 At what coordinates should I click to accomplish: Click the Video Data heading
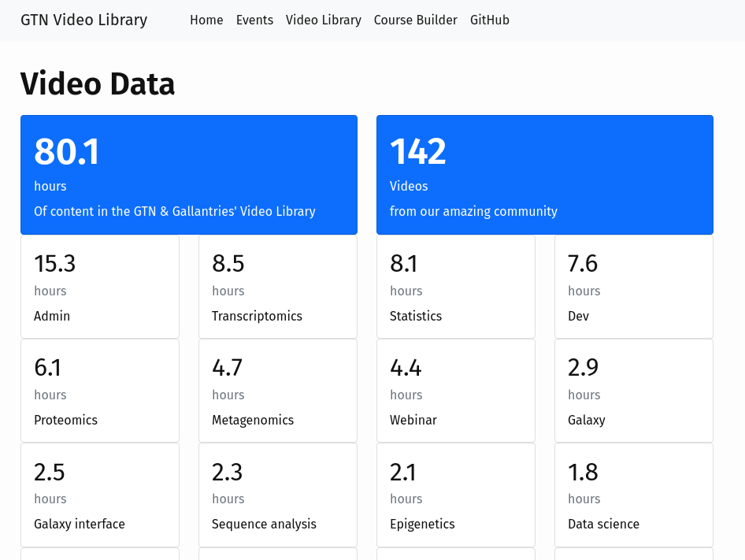[98, 83]
